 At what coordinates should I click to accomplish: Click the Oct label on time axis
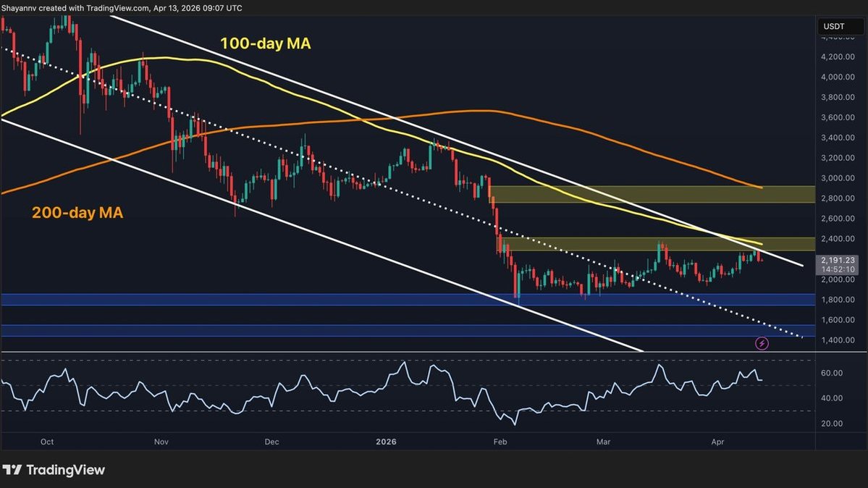pyautogui.click(x=47, y=441)
